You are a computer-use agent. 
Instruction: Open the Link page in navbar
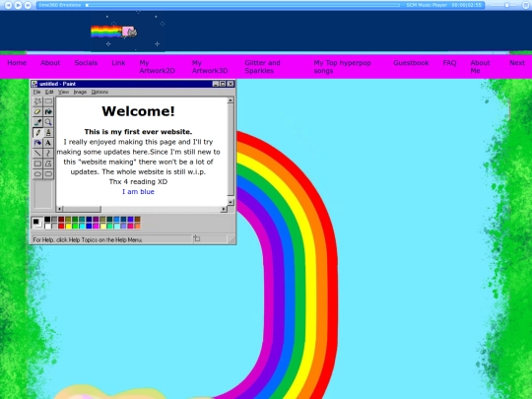[118, 63]
